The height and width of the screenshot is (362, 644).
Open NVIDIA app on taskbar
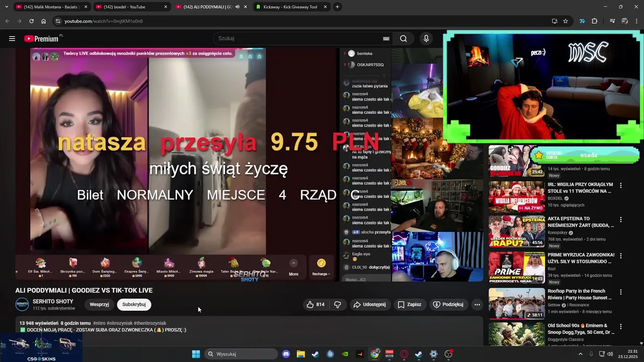pyautogui.click(x=345, y=354)
